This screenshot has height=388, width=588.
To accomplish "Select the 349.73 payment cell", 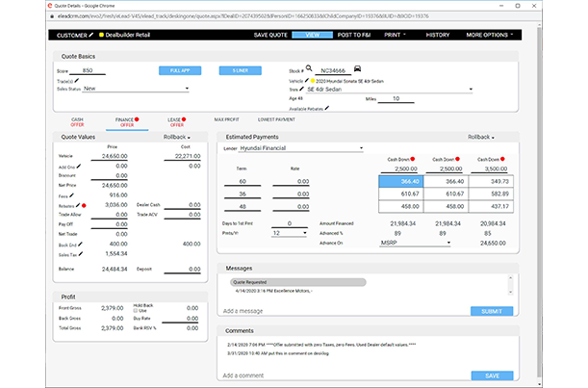I will (491, 181).
